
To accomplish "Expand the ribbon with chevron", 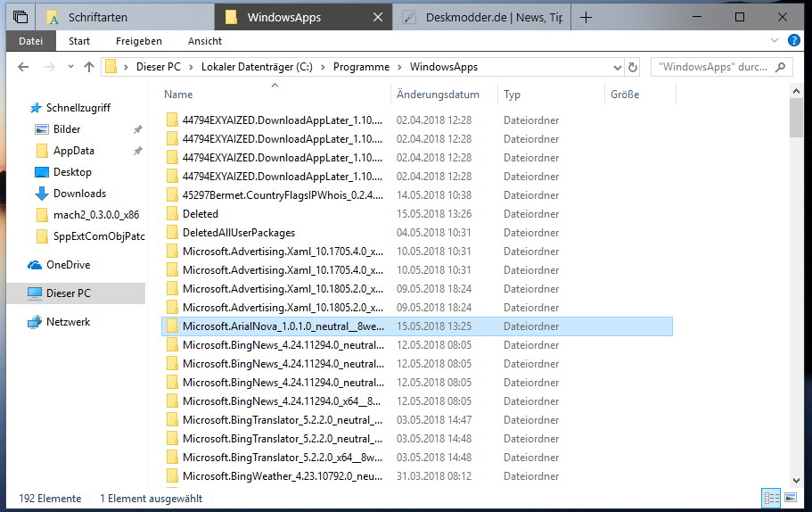I will click(775, 40).
